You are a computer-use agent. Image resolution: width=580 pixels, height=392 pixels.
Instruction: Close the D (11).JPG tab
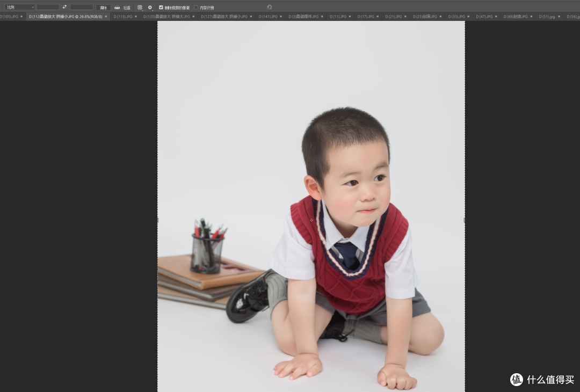[350, 17]
